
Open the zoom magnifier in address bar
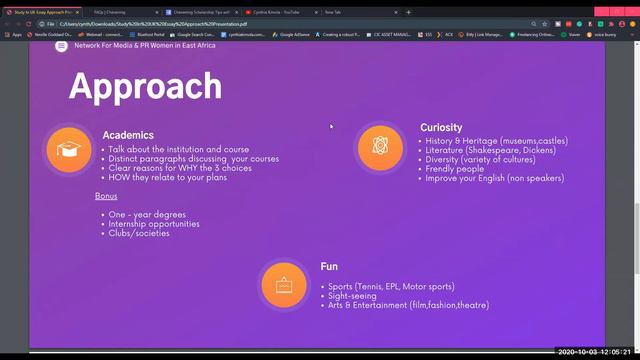(x=533, y=24)
